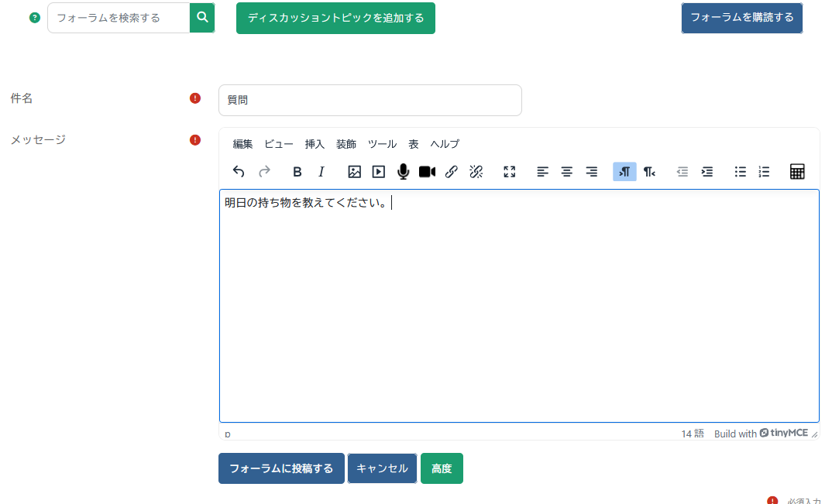Open the 挿入 menu

[x=315, y=144]
